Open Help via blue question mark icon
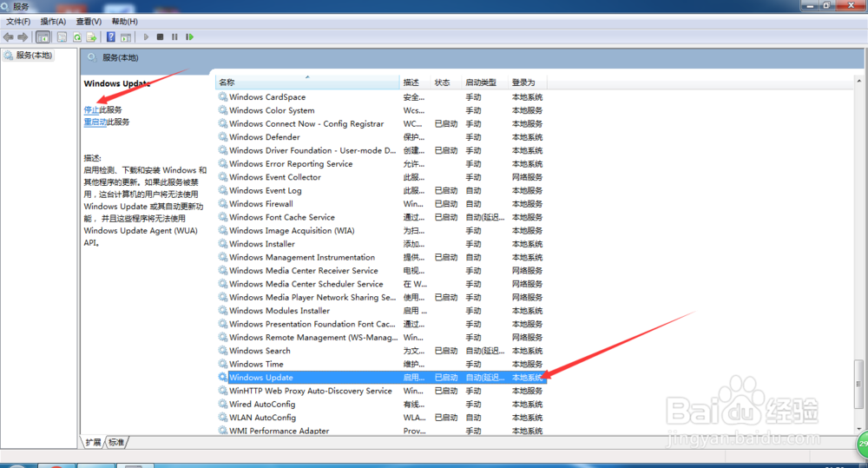The image size is (868, 468). pyautogui.click(x=111, y=37)
